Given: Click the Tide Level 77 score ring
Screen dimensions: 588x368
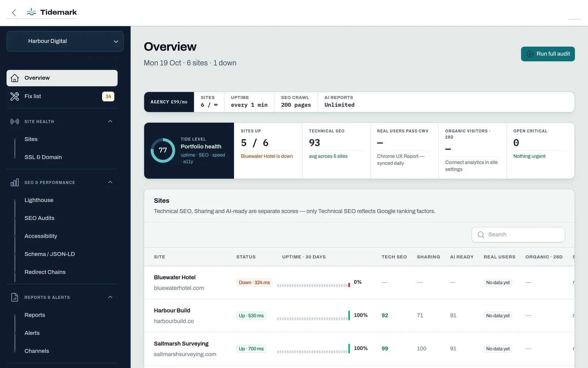Looking at the screenshot, I should tap(163, 151).
